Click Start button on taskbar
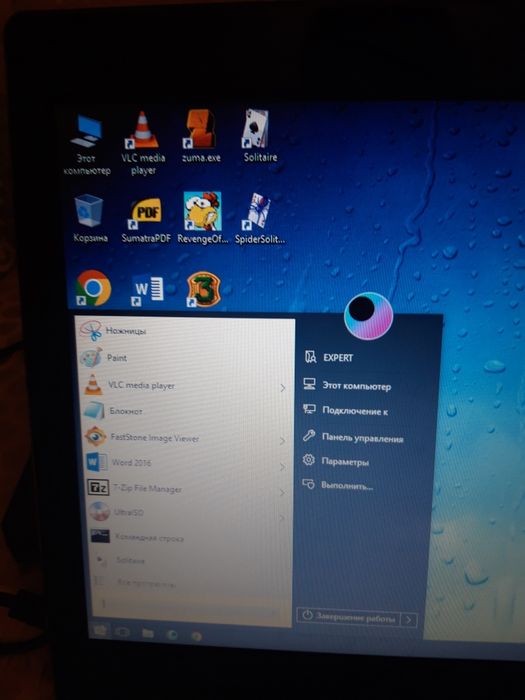This screenshot has height=700, width=525. (100, 630)
